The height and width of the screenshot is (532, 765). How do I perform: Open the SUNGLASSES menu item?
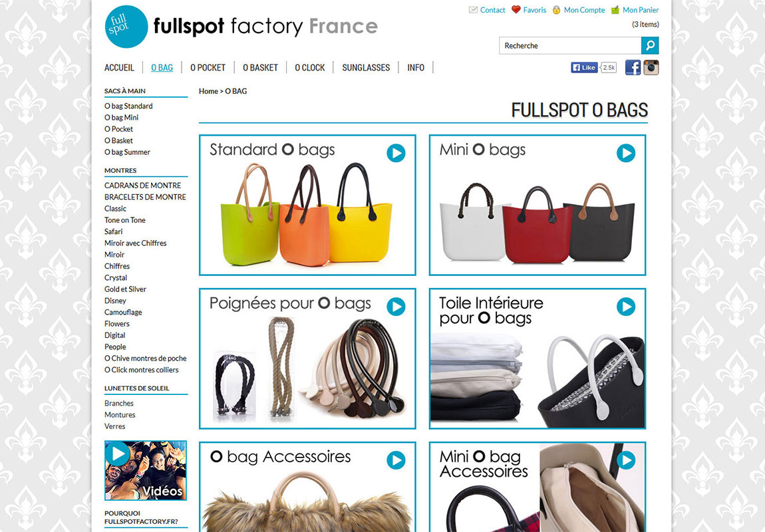tap(366, 68)
